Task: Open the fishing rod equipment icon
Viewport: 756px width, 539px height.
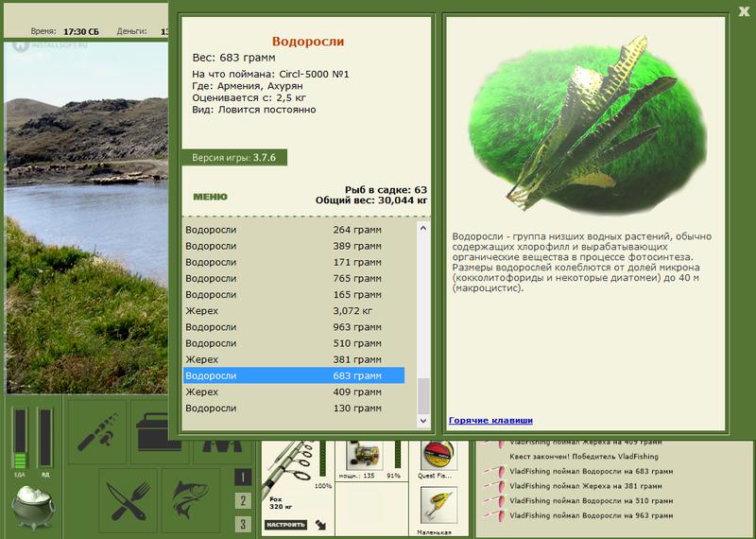Action: pyautogui.click(x=97, y=431)
